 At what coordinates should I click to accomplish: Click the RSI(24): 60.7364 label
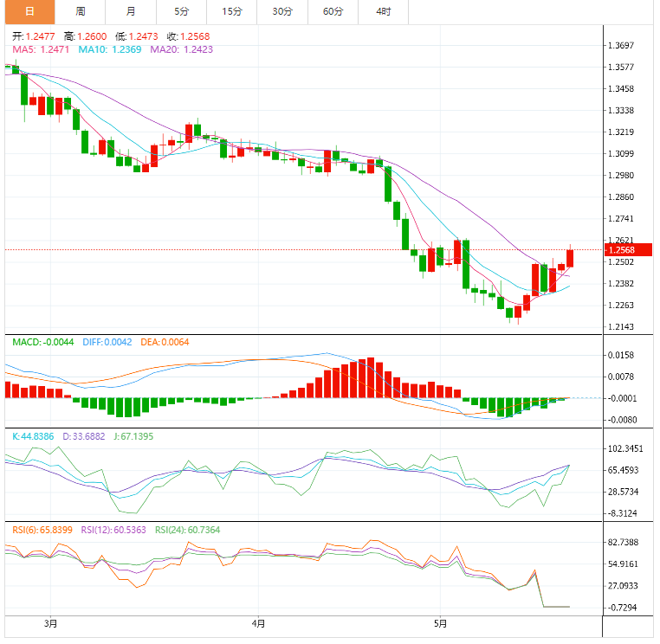pos(188,530)
